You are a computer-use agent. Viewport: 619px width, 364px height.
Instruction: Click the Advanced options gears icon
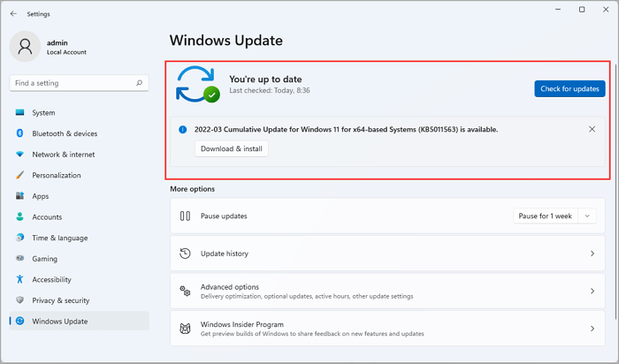185,291
